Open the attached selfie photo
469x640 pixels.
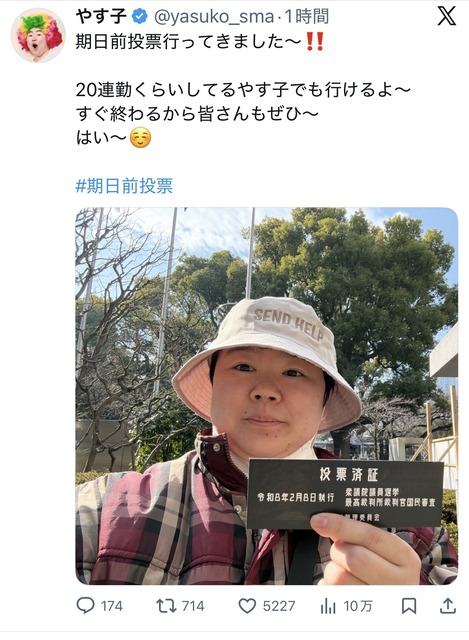click(267, 396)
